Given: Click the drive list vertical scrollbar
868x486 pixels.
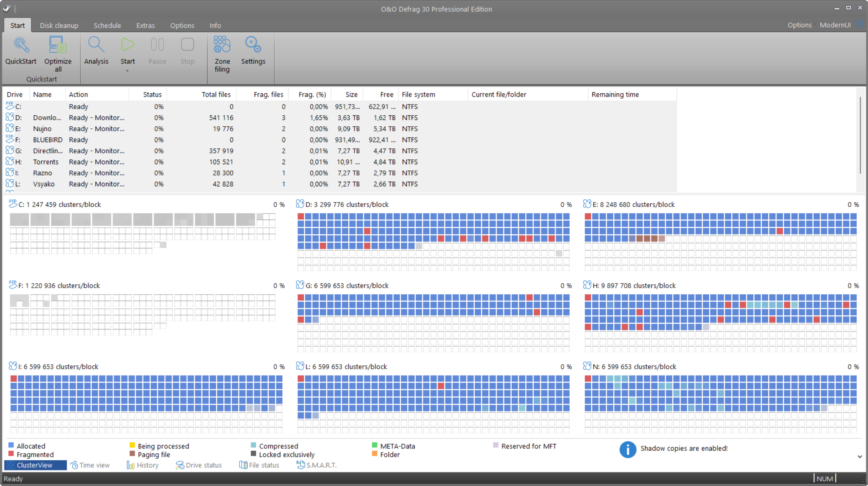Looking at the screenshot, I should [860, 135].
